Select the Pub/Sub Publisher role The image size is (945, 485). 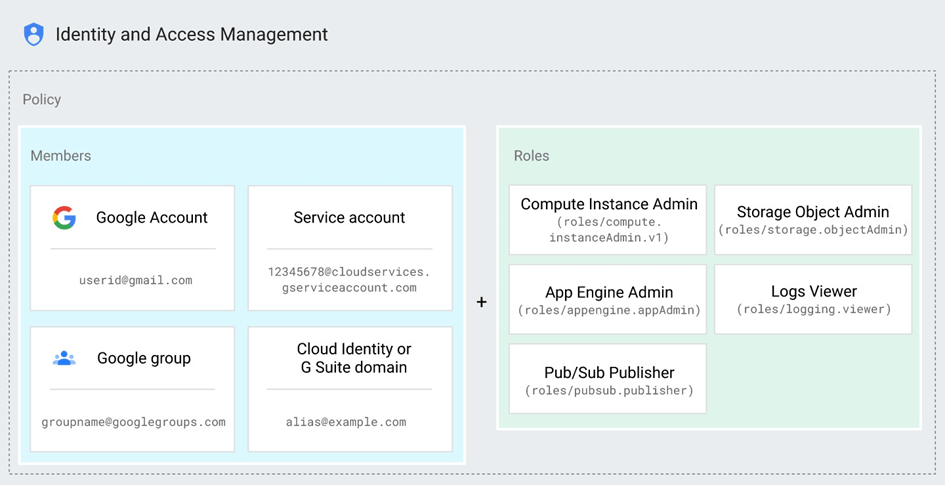[x=608, y=379]
